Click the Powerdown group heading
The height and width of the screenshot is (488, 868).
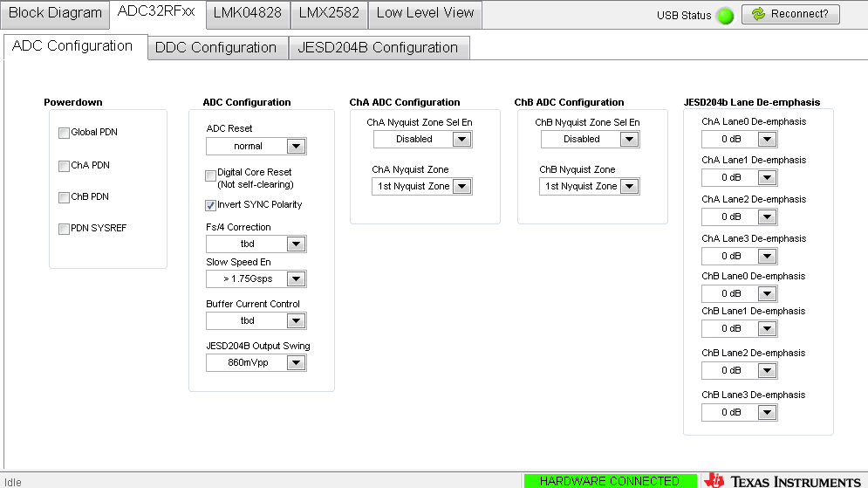73,102
